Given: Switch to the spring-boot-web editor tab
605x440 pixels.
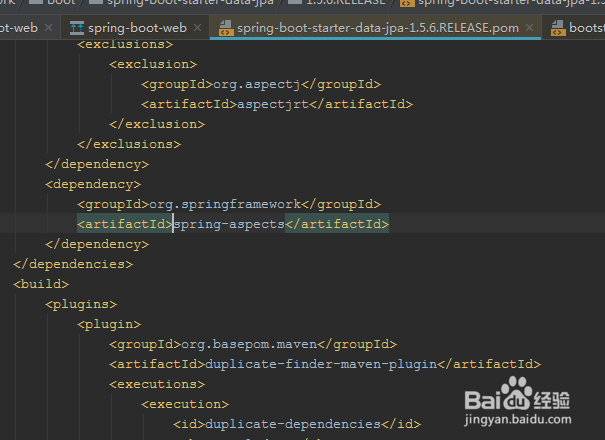Looking at the screenshot, I should coord(137,28).
